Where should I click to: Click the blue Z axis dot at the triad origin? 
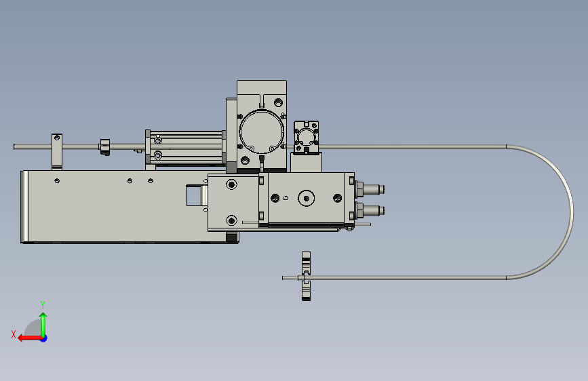pyautogui.click(x=44, y=338)
